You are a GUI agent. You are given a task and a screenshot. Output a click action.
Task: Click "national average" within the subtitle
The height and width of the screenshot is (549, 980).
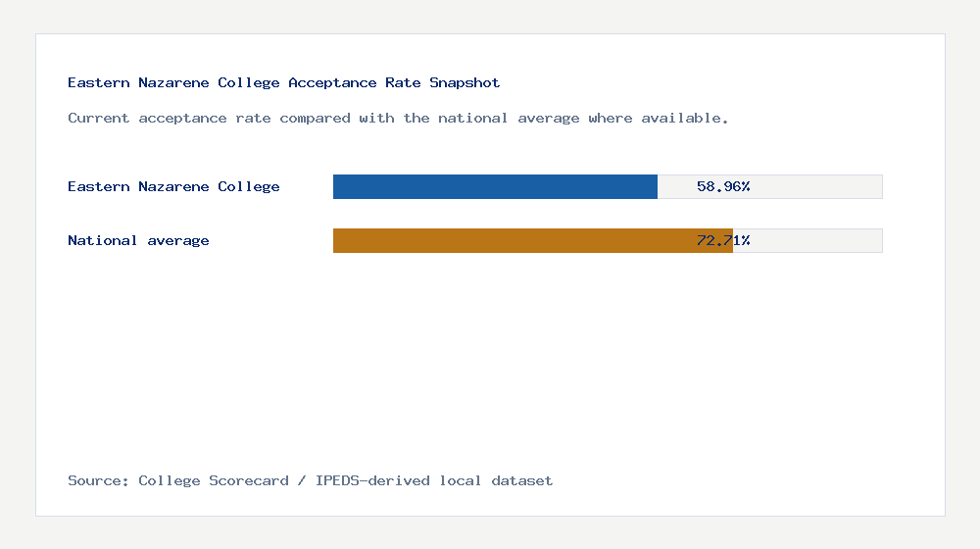pos(509,118)
